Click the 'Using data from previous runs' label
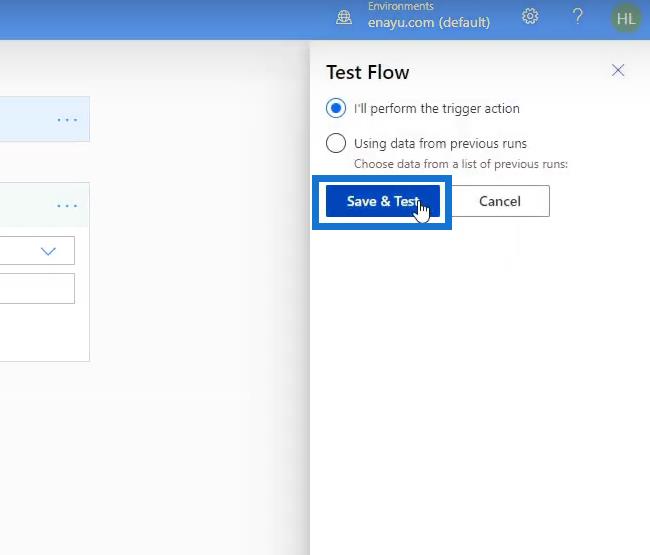 (x=440, y=143)
